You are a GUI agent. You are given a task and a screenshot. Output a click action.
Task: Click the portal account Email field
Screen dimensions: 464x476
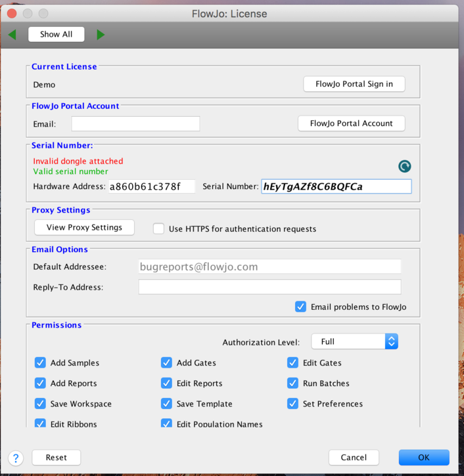click(135, 123)
